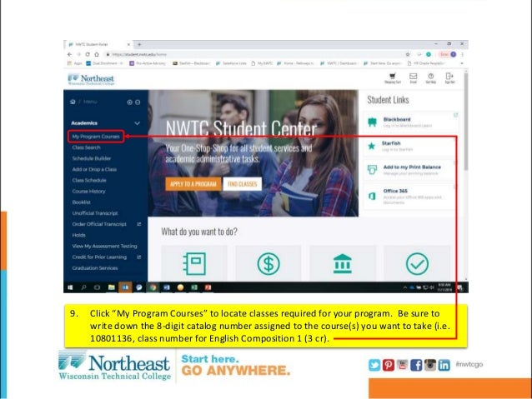
Task: Open Excel from the taskbar
Action: pyautogui.click(x=194, y=287)
